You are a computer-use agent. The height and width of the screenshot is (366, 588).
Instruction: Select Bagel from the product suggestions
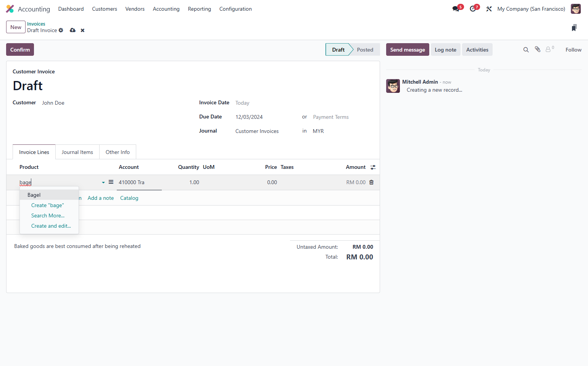[x=49, y=195]
